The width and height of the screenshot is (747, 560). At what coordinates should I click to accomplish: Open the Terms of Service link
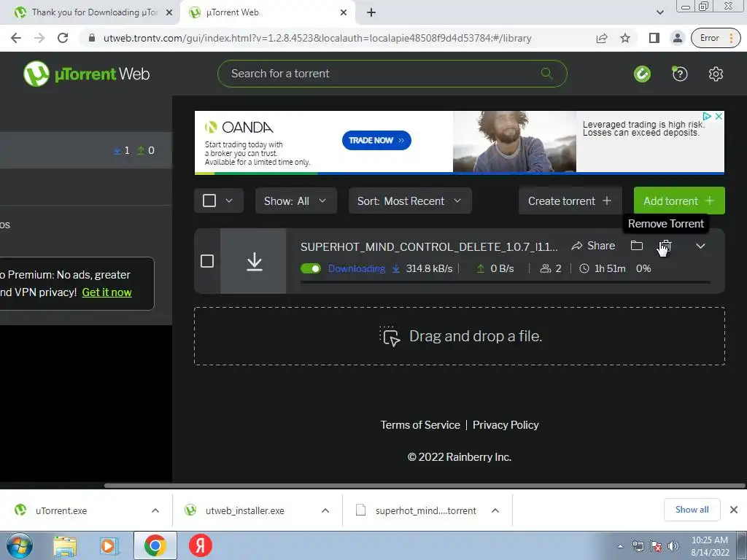420,425
